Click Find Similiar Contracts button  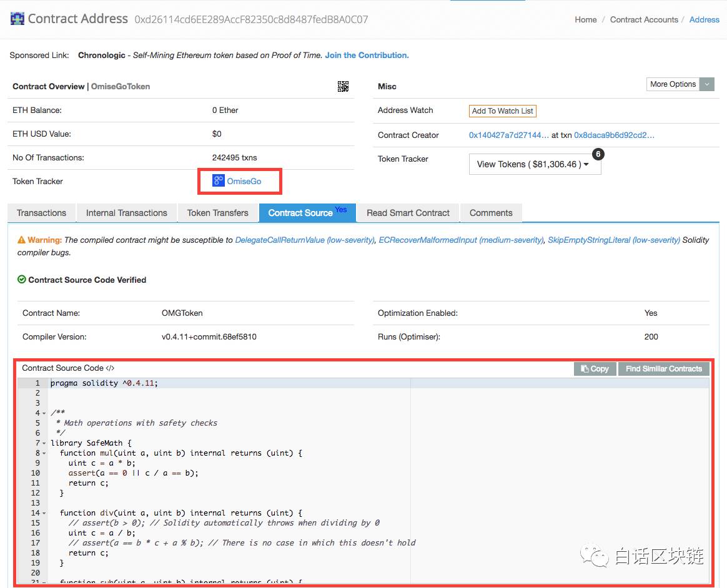663,369
